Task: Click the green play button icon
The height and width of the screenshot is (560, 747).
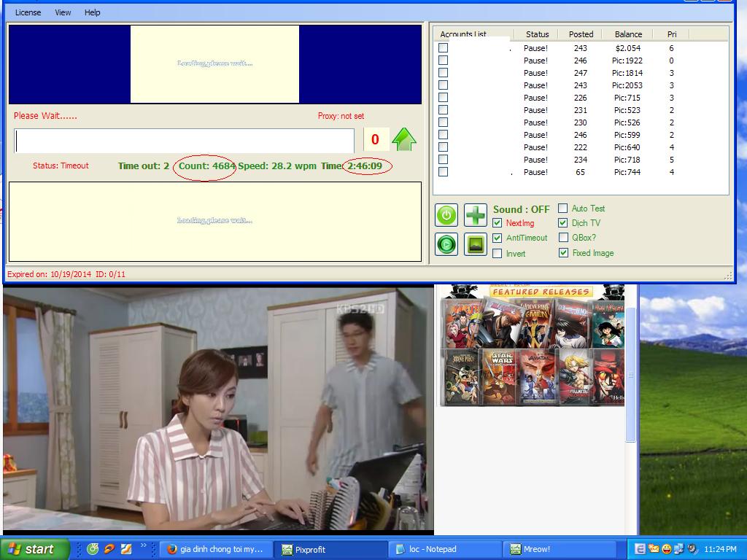Action: pos(446,244)
